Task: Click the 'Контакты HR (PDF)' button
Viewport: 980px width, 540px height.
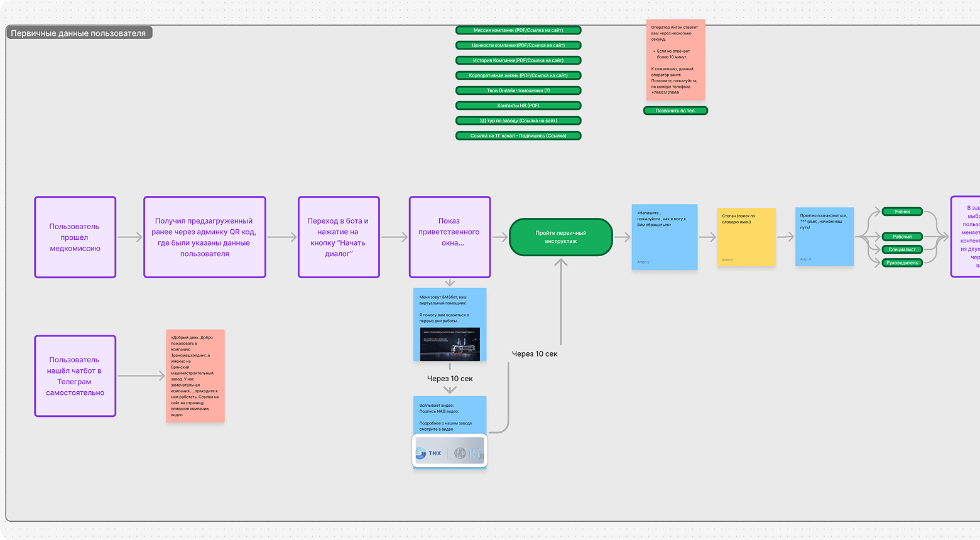Action: coord(518,105)
